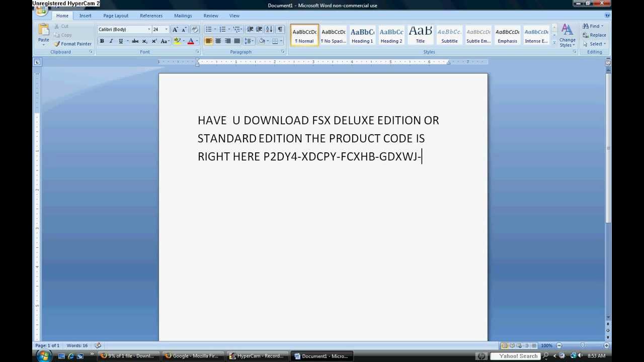
Task: Click the Office Button orb
Action: click(x=41, y=10)
